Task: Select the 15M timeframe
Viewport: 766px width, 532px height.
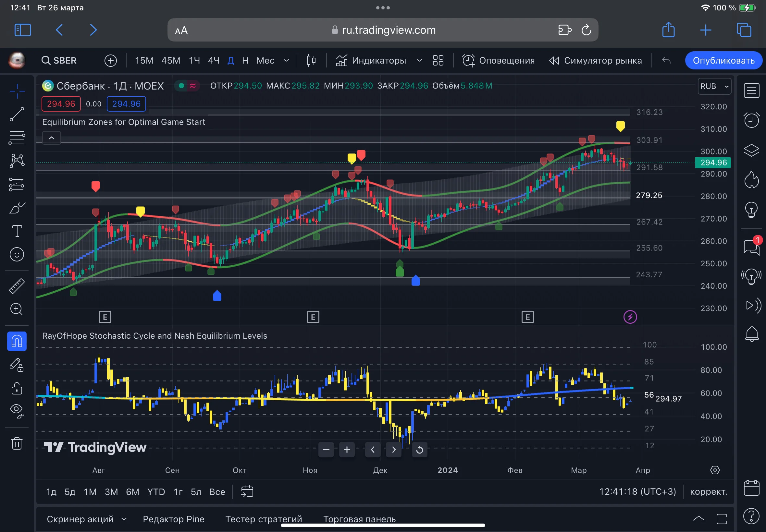Action: 144,61
